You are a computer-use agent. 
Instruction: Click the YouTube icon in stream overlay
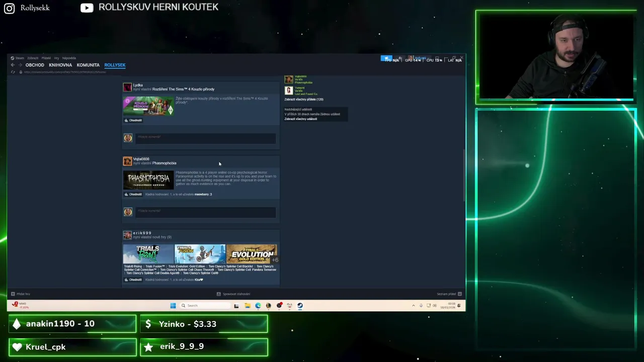pos(87,8)
